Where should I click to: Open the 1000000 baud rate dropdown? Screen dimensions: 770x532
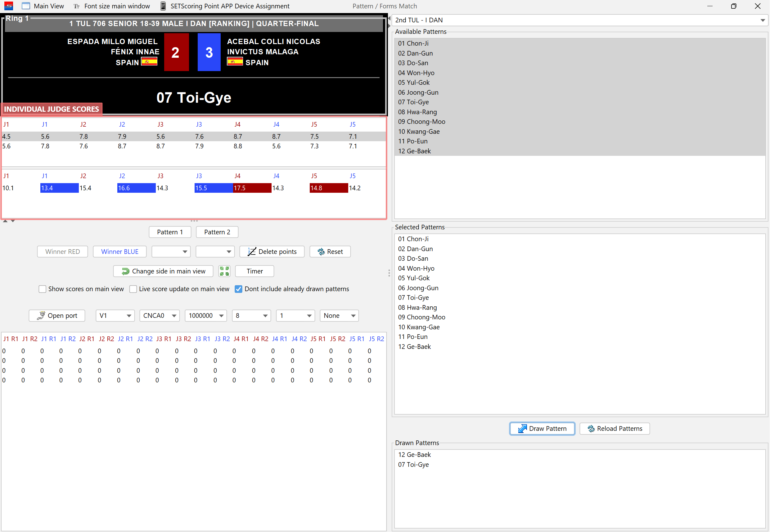click(x=221, y=316)
